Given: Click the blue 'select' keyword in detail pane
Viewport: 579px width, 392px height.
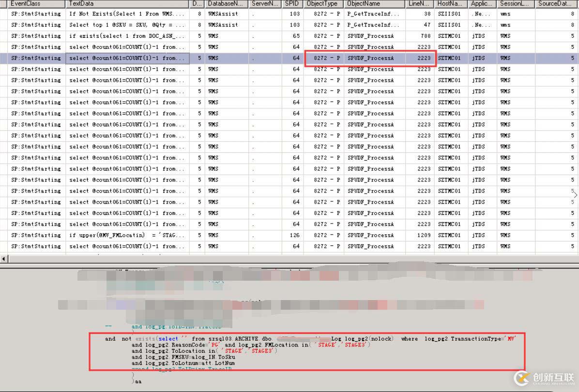Looking at the screenshot, I should tap(168, 339).
